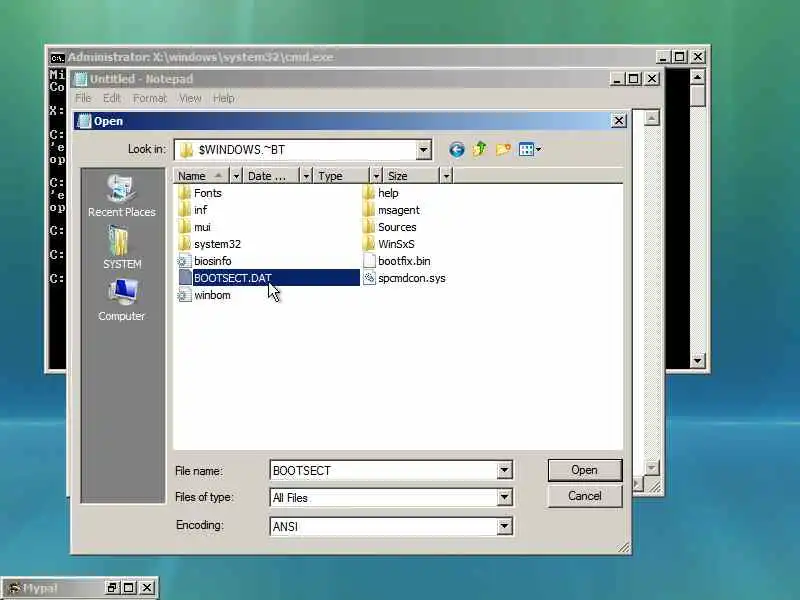
Task: Close the Open dialog
Action: click(618, 121)
